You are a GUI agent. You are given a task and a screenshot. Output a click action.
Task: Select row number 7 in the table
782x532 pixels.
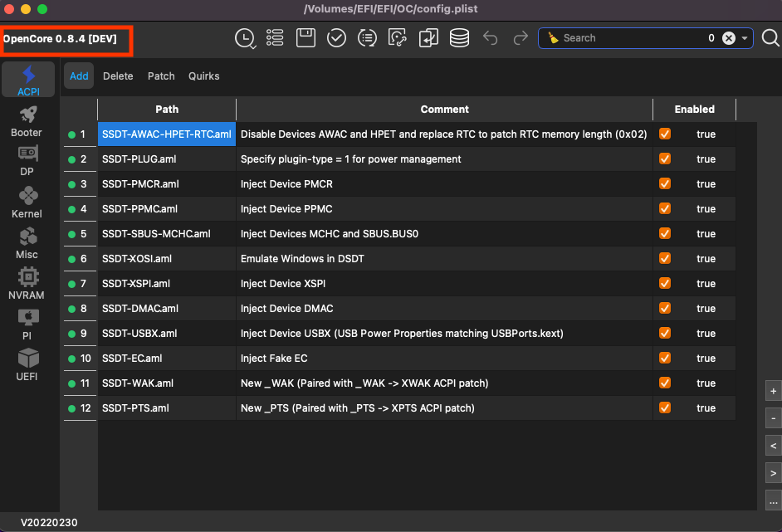click(81, 284)
